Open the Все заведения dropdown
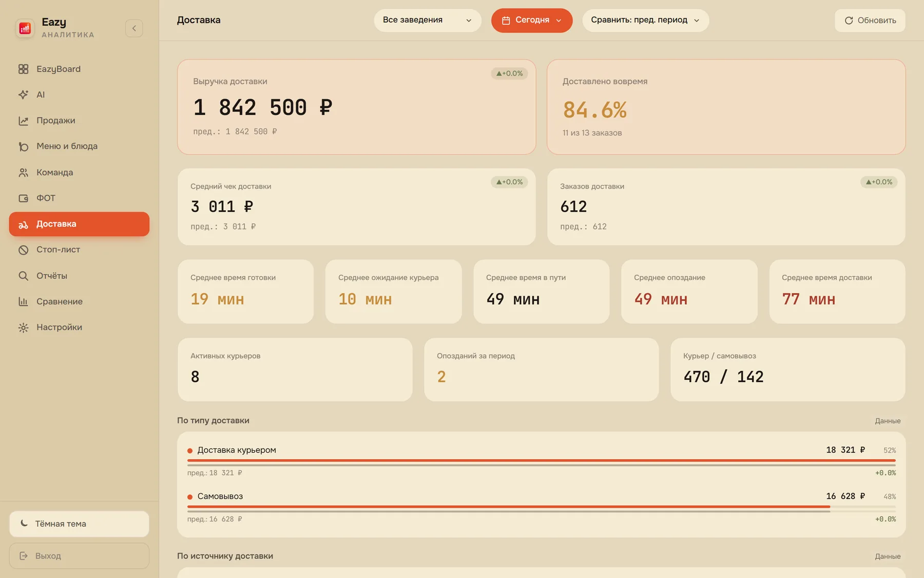The width and height of the screenshot is (924, 578). point(428,21)
